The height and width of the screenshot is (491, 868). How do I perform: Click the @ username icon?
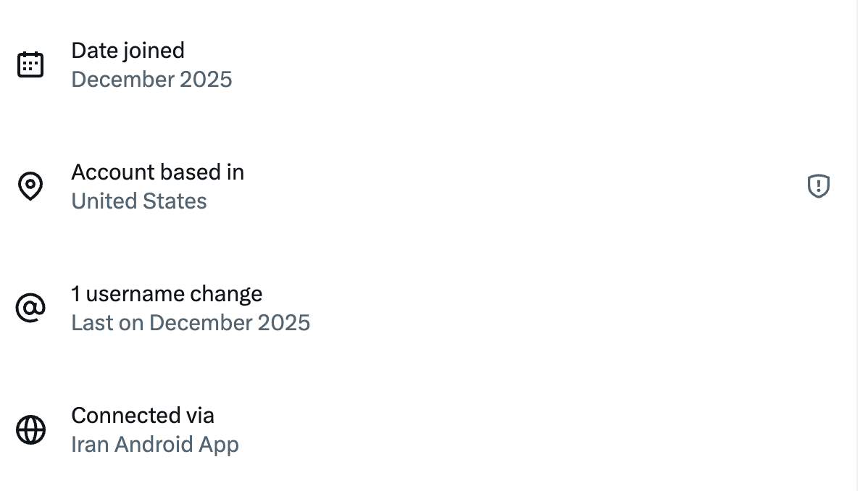(x=30, y=309)
